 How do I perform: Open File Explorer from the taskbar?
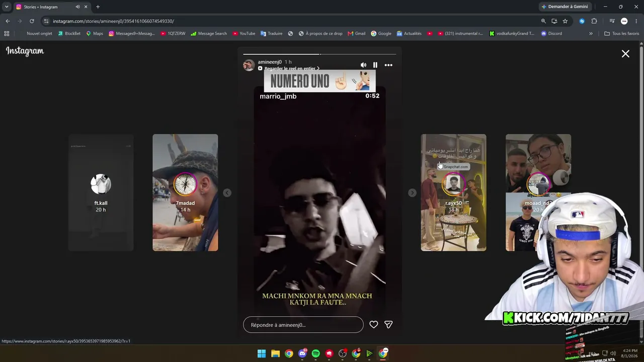coord(275,353)
